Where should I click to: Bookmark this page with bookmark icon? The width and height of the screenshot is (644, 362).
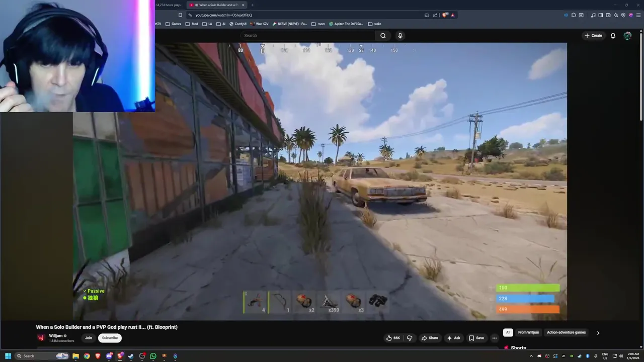click(x=180, y=15)
